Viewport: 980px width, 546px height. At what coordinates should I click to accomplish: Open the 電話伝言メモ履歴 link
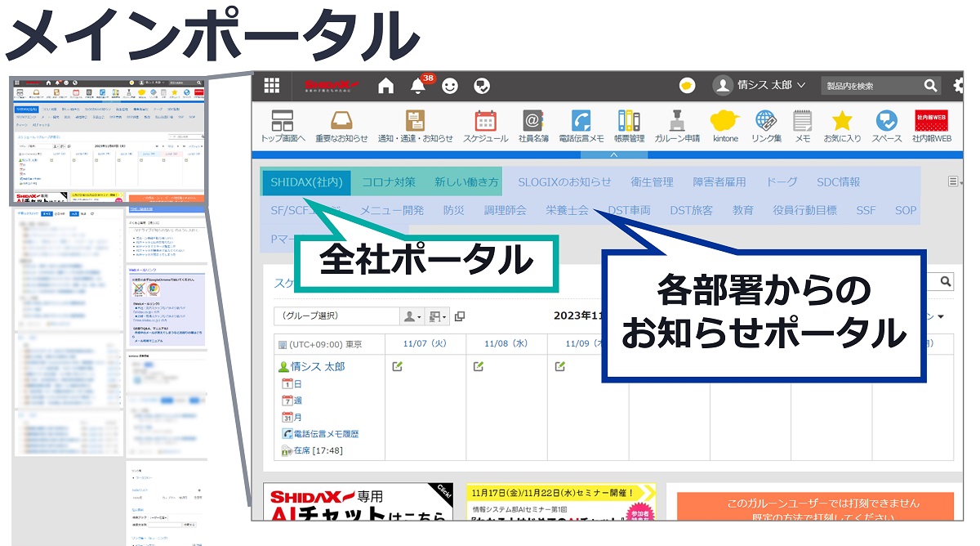coord(324,433)
